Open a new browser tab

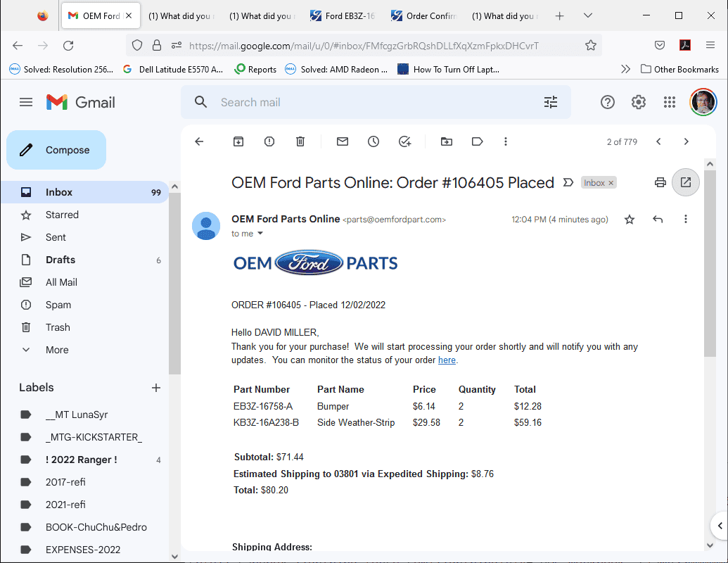click(x=559, y=15)
